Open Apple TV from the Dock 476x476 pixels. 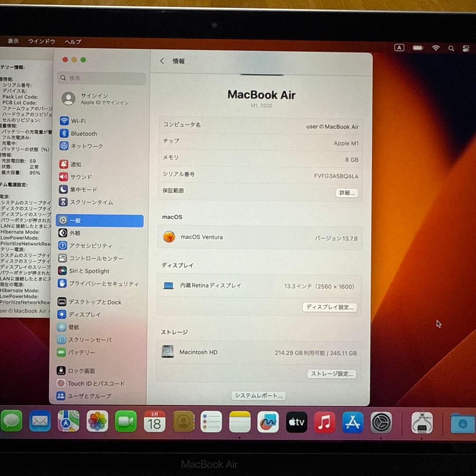(297, 422)
